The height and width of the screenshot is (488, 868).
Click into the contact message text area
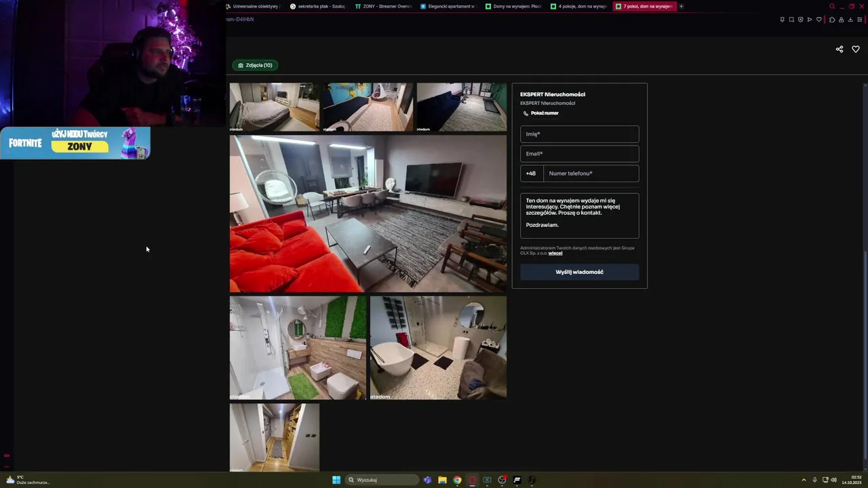579,216
